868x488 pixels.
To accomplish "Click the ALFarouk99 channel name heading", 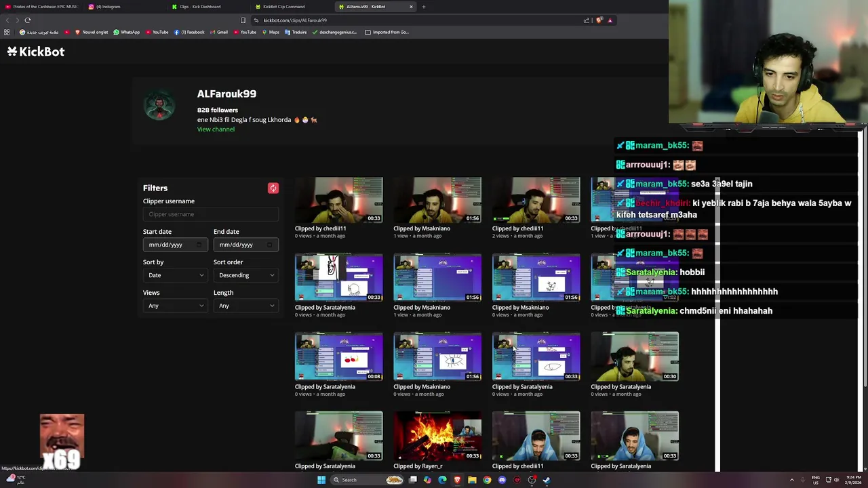I will pos(226,94).
